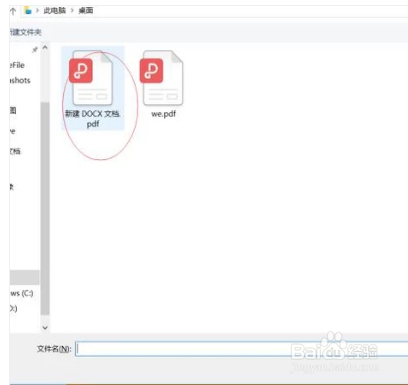Image resolution: width=408 pixels, height=385 pixels.
Task: Open 桌面 in the breadcrumb path
Action: [86, 11]
